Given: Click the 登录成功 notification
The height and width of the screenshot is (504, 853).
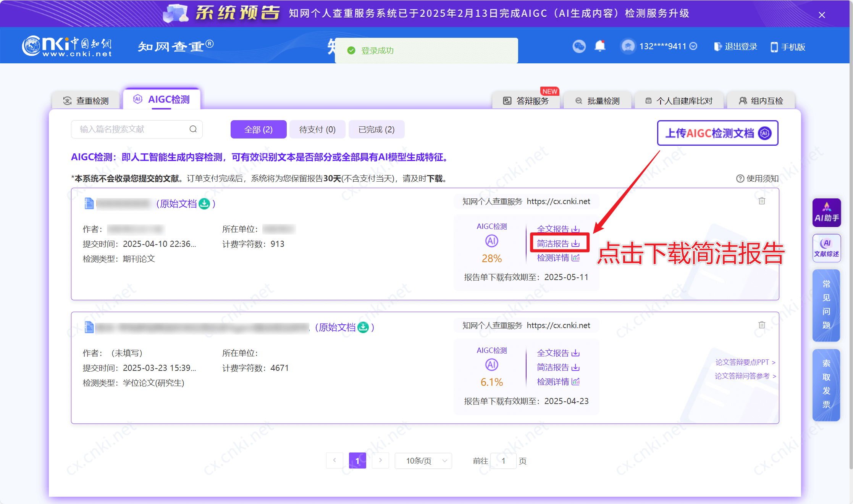Looking at the screenshot, I should (x=426, y=50).
